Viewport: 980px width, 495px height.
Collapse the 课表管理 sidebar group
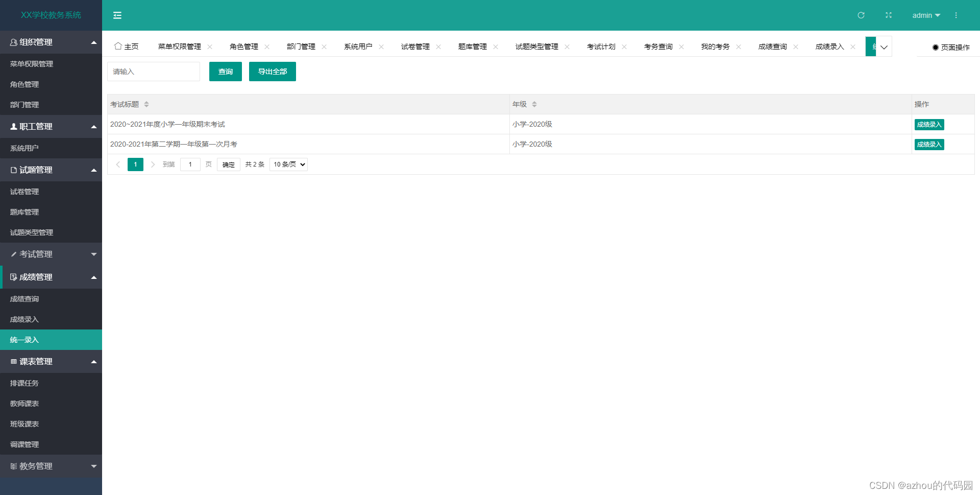point(51,361)
